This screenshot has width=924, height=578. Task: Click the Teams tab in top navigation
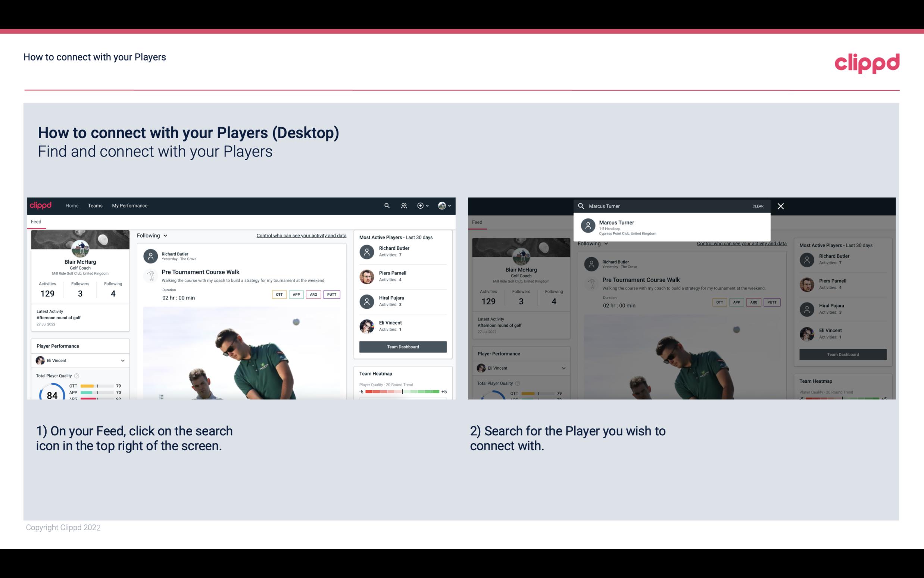[x=96, y=205]
